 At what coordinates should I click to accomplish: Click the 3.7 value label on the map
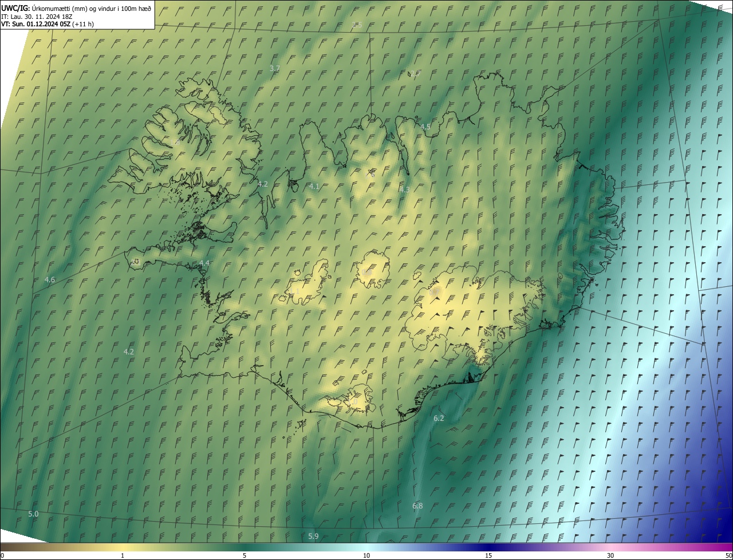coord(274,68)
